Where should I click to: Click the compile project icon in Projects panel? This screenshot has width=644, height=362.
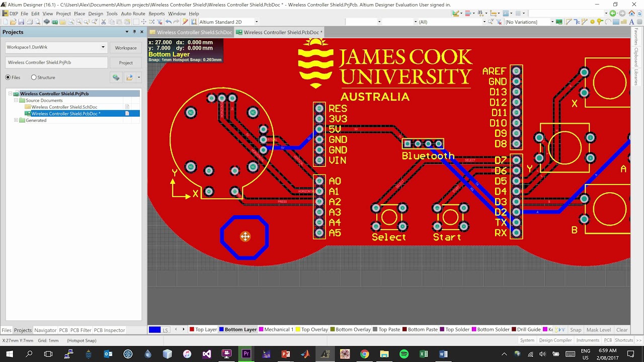(x=116, y=77)
